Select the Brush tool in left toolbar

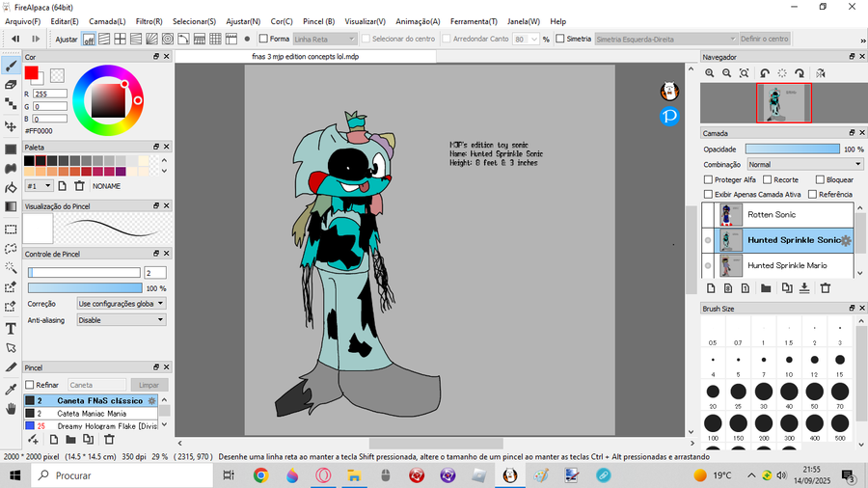coord(11,66)
